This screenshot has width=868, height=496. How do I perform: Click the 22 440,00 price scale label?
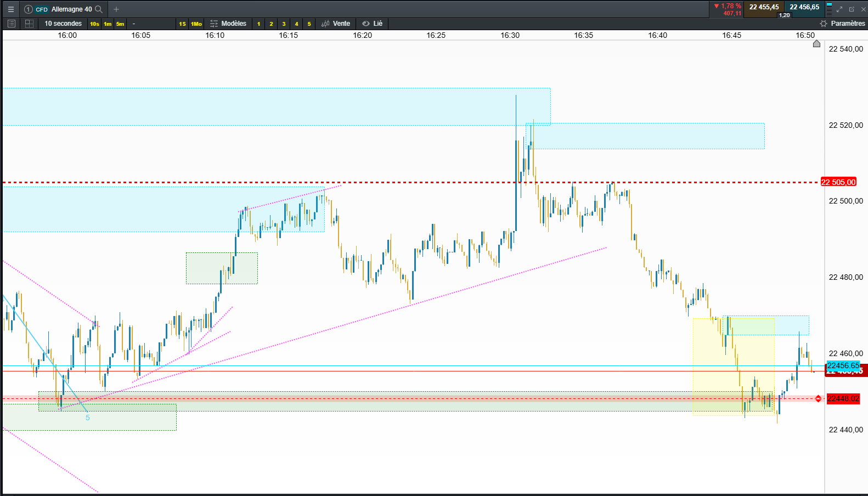(846, 430)
